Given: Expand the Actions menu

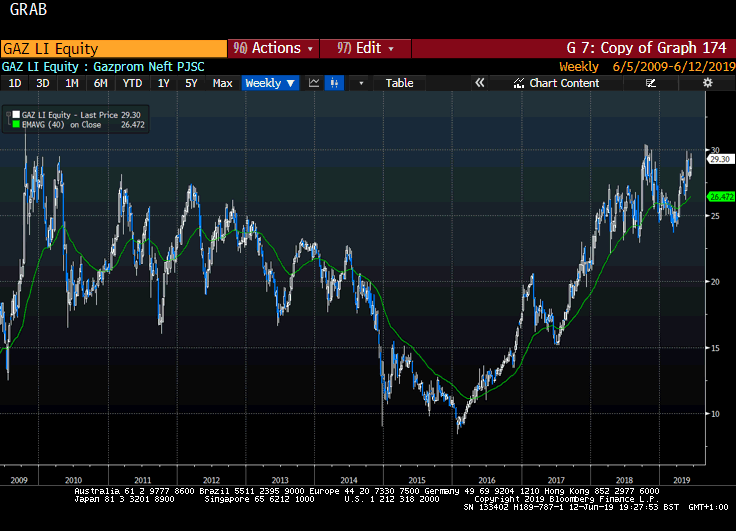Looking at the screenshot, I should (272, 48).
